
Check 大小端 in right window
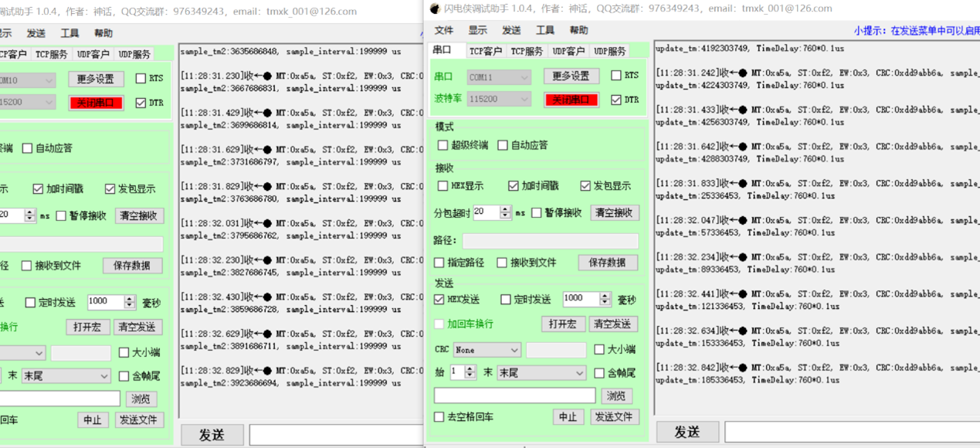pyautogui.click(x=599, y=349)
